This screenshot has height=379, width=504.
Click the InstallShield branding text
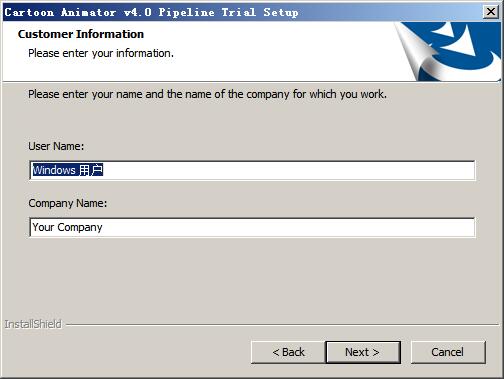click(33, 324)
